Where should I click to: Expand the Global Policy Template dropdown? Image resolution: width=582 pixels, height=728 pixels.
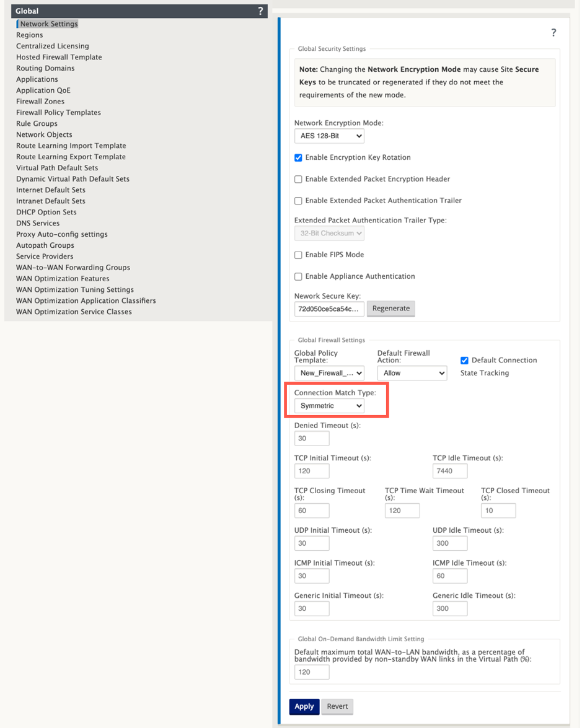(329, 373)
